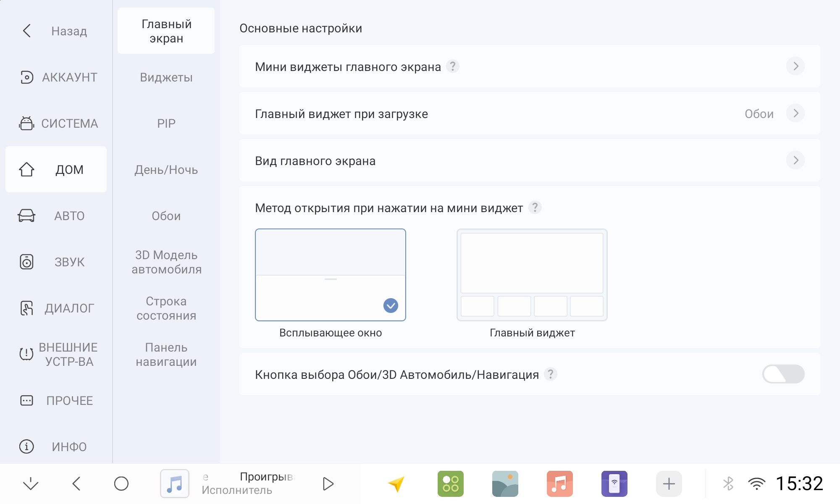The image size is (840, 504).
Task: Open the yellow navigation arrow app
Action: [x=396, y=483]
